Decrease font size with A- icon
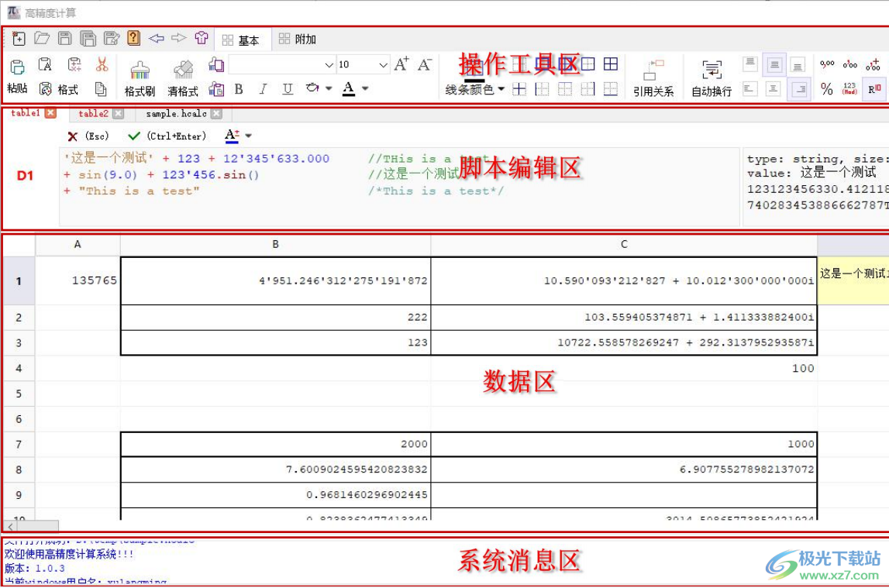889x588 pixels. coord(425,64)
